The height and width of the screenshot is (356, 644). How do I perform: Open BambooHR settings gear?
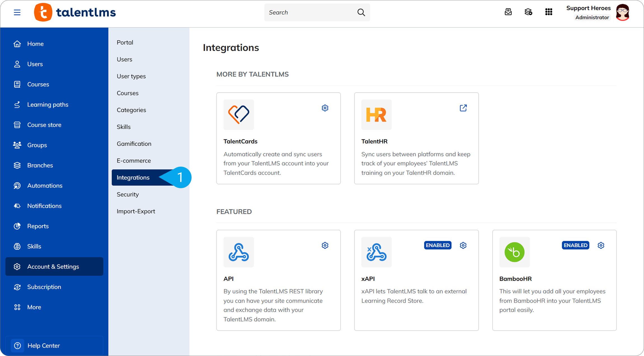tap(601, 245)
